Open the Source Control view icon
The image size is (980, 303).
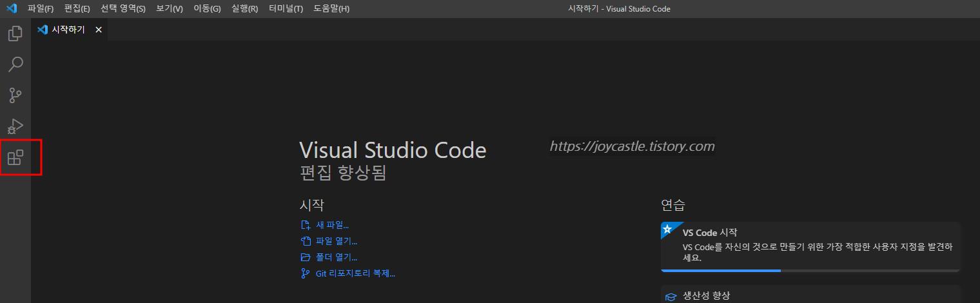15,95
